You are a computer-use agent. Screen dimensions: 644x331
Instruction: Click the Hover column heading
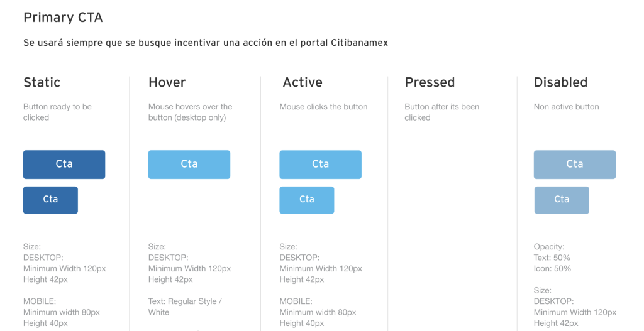167,82
